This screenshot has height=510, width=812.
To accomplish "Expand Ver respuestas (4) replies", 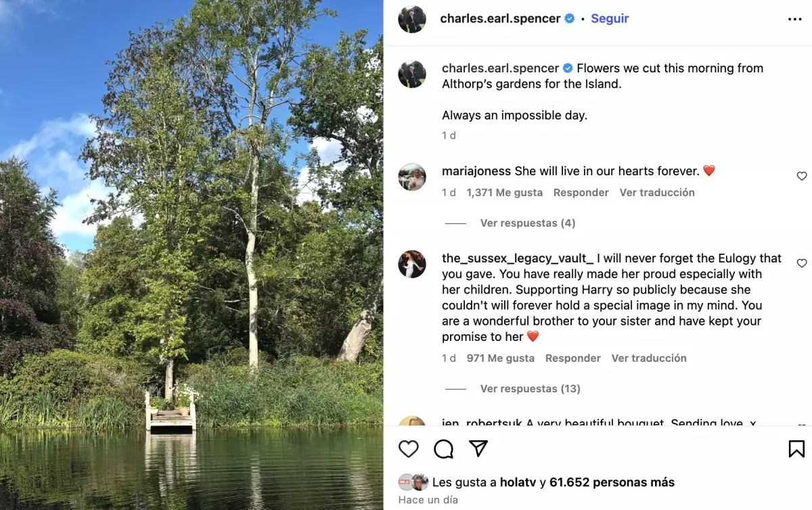I will [x=527, y=223].
